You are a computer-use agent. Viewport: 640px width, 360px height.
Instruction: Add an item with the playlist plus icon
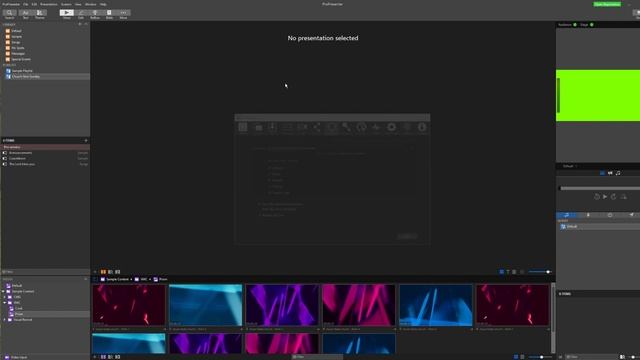86,140
